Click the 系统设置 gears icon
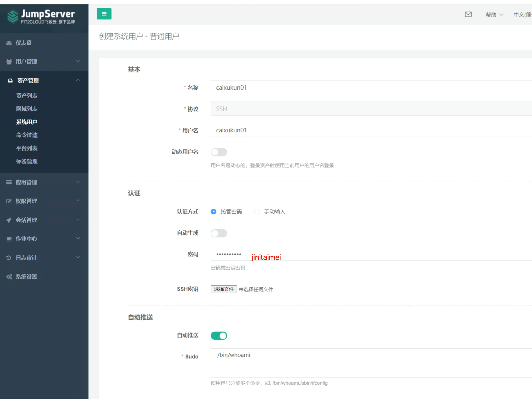The height and width of the screenshot is (399, 532). [x=9, y=277]
